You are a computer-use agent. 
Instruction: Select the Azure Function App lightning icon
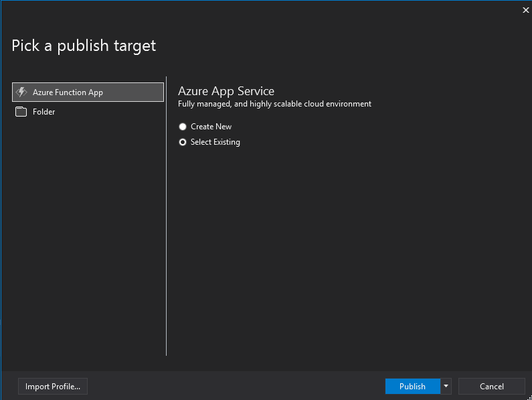point(21,92)
